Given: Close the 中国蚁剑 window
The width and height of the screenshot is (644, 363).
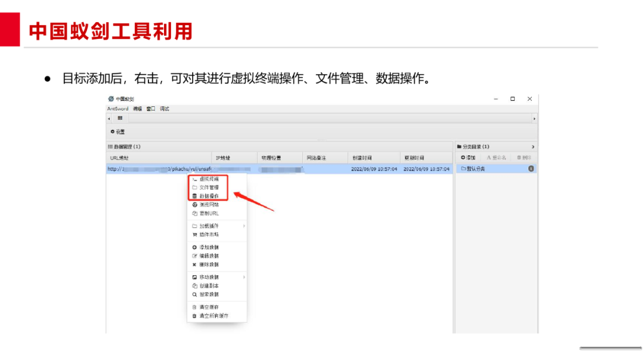Looking at the screenshot, I should (530, 99).
